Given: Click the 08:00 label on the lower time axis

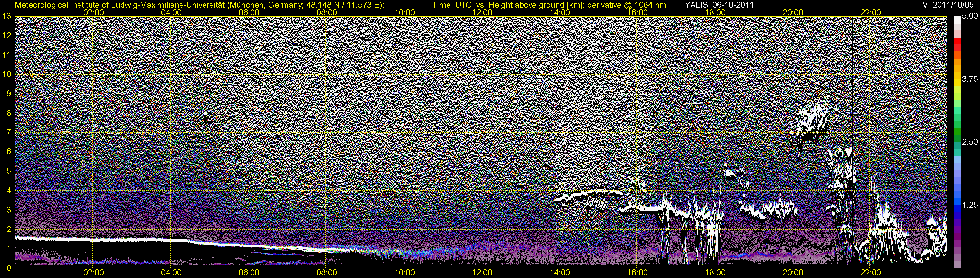Looking at the screenshot, I should click(x=327, y=273).
